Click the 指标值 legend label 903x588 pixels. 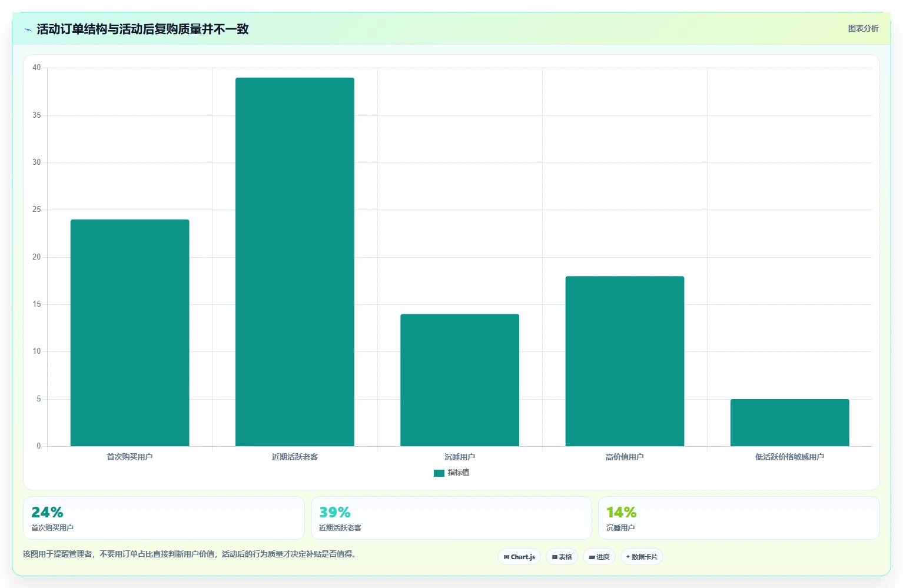(x=459, y=473)
